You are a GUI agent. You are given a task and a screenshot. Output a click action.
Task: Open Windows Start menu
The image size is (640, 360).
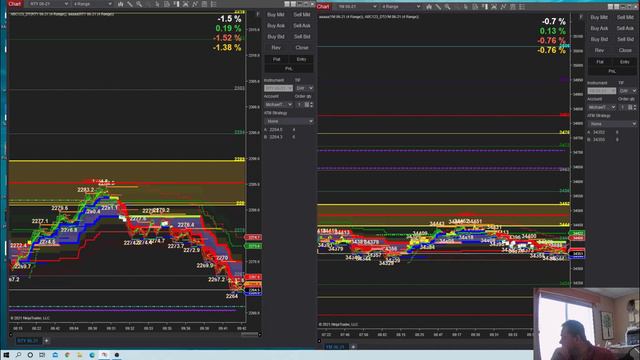click(6, 355)
